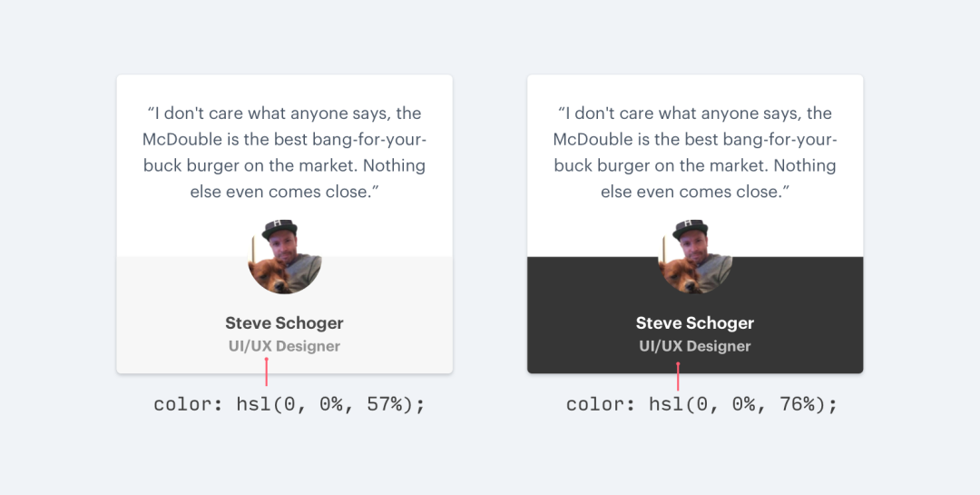Click "else even comes close" in the left quote
This screenshot has width=980, height=495.
click(284, 192)
